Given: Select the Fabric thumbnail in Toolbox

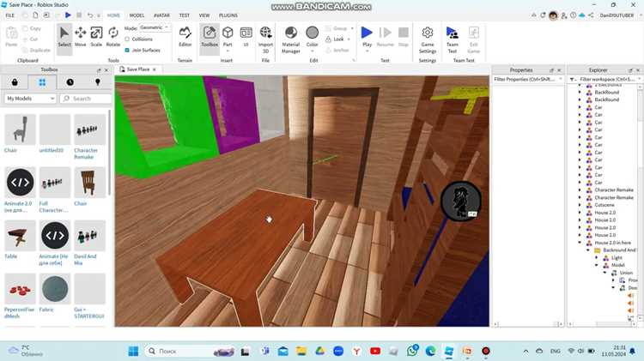Looking at the screenshot, I should point(55,288).
